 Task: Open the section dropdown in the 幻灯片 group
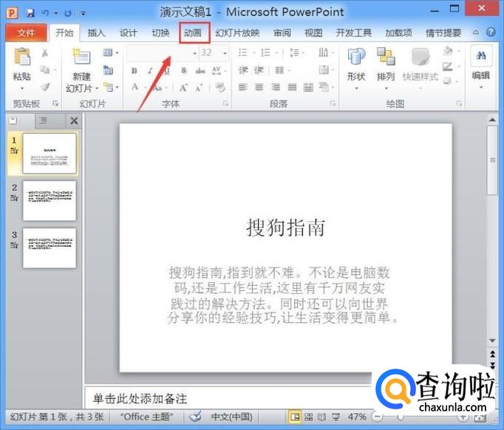111,86
